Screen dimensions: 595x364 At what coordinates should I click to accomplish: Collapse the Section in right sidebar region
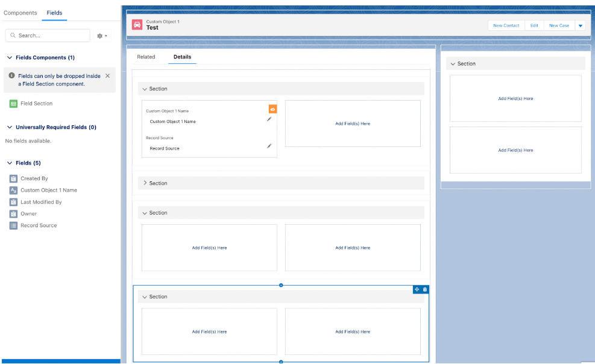453,64
